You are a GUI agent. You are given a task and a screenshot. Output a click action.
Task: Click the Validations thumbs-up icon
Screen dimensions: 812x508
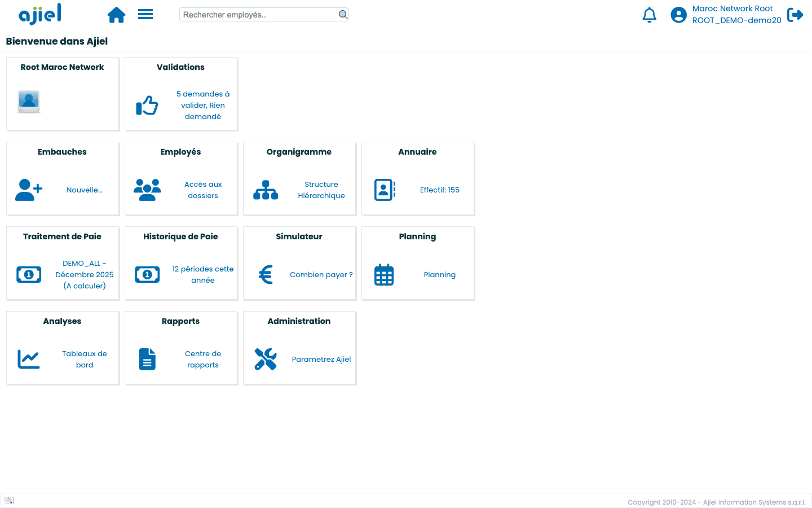147,106
